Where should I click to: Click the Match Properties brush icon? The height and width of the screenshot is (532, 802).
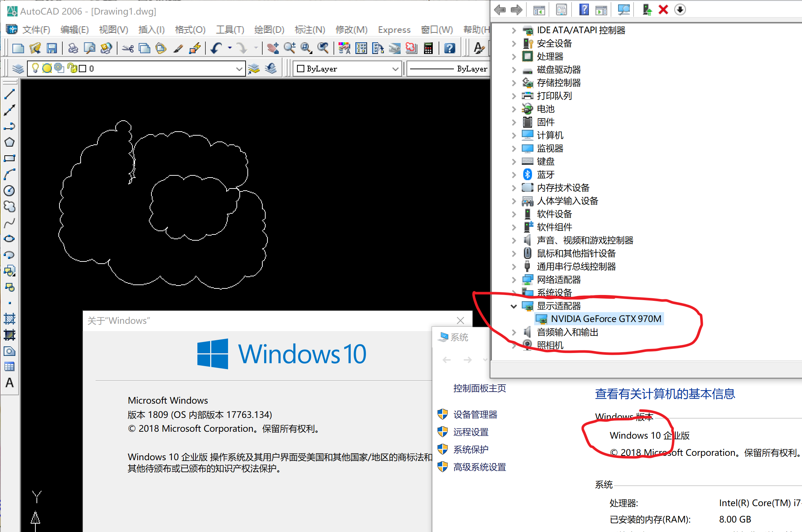point(178,48)
